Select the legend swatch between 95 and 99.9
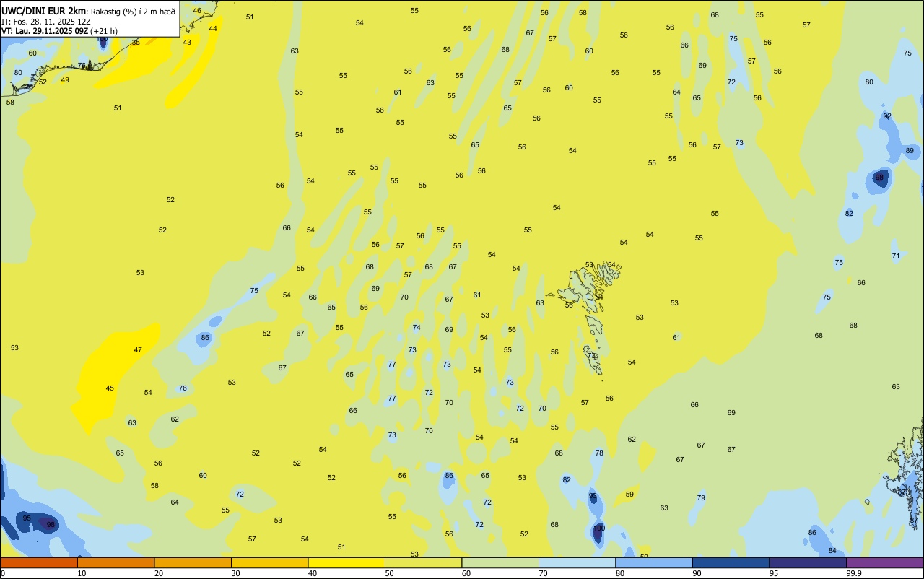Viewport: 924px width, 579px height. click(808, 562)
